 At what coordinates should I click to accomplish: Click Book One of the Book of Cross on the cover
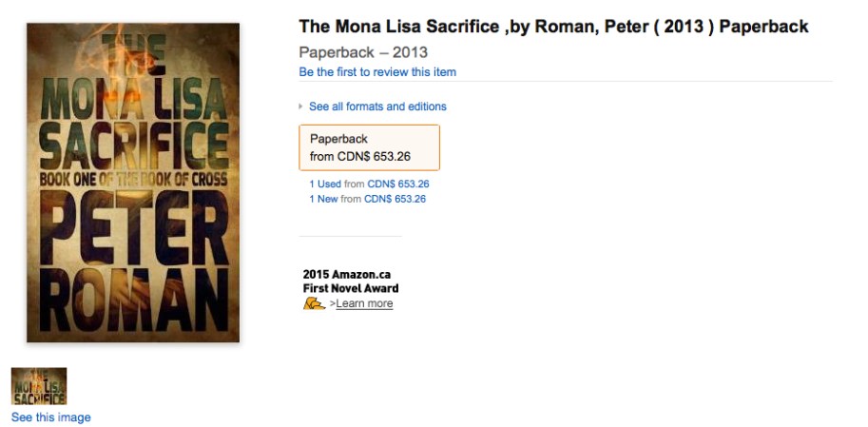click(133, 178)
